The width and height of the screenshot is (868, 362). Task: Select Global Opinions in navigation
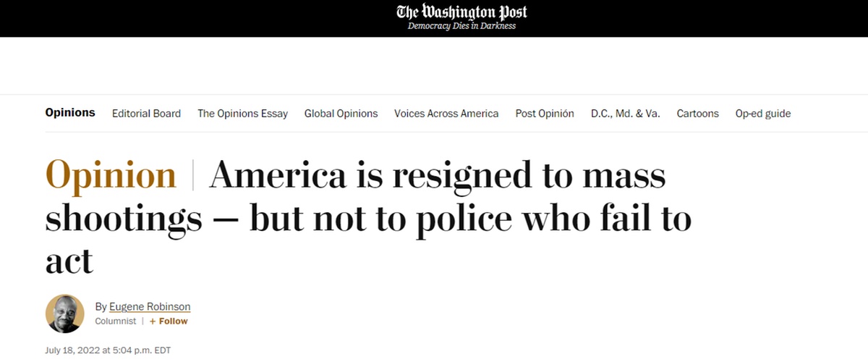click(x=341, y=114)
